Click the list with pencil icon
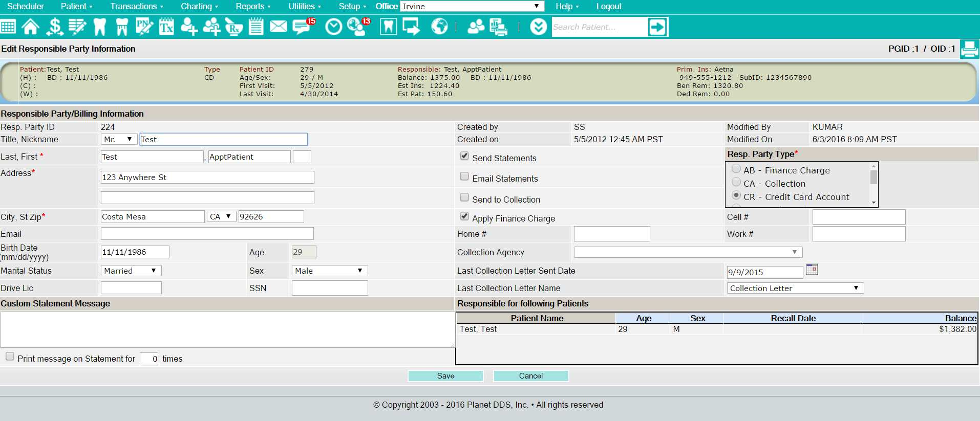The height and width of the screenshot is (421, 980). click(77, 27)
